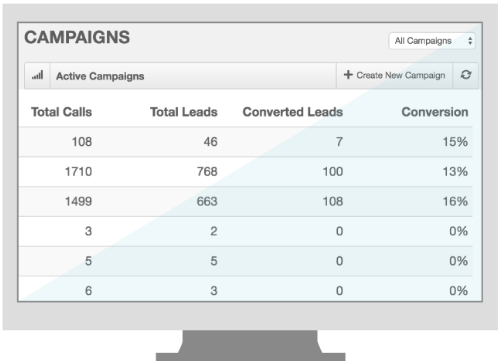Image resolution: width=500 pixels, height=361 pixels.
Task: Sort by the Total Calls column header
Action: click(61, 112)
